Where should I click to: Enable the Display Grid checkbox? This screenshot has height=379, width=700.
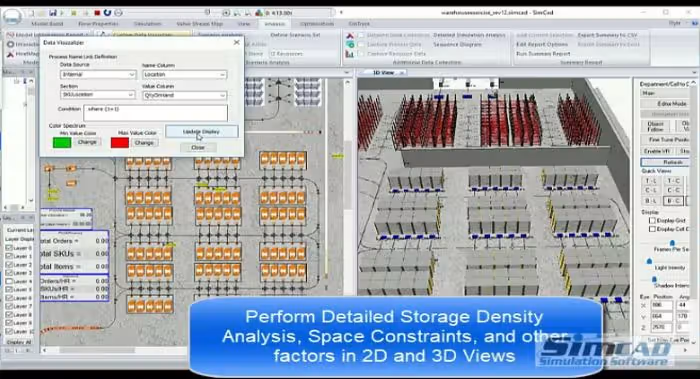[652, 221]
